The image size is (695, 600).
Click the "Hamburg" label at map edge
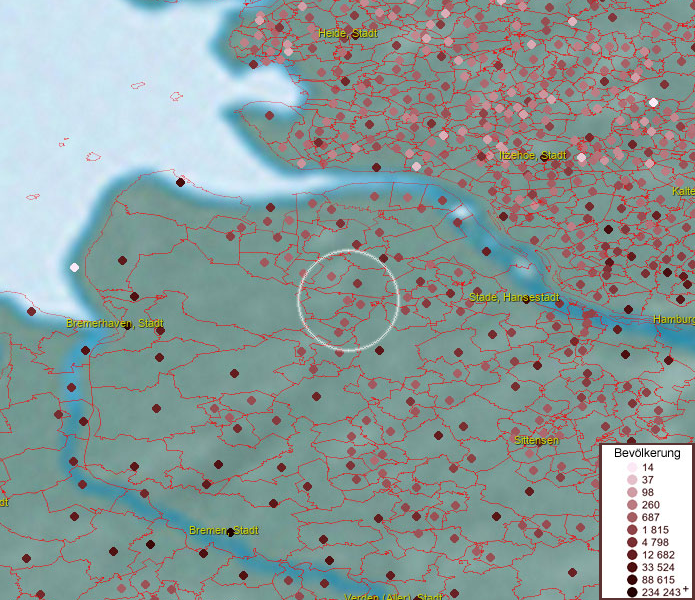click(674, 319)
